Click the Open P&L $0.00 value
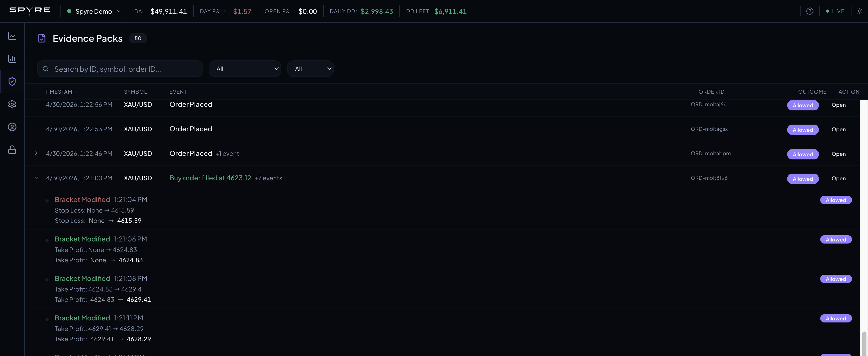 [308, 11]
